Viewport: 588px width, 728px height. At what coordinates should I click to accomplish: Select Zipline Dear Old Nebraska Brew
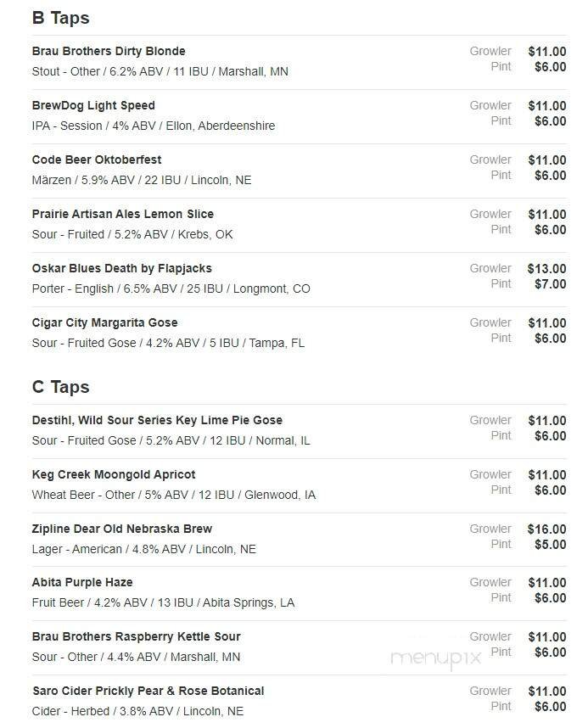pyautogui.click(x=122, y=529)
